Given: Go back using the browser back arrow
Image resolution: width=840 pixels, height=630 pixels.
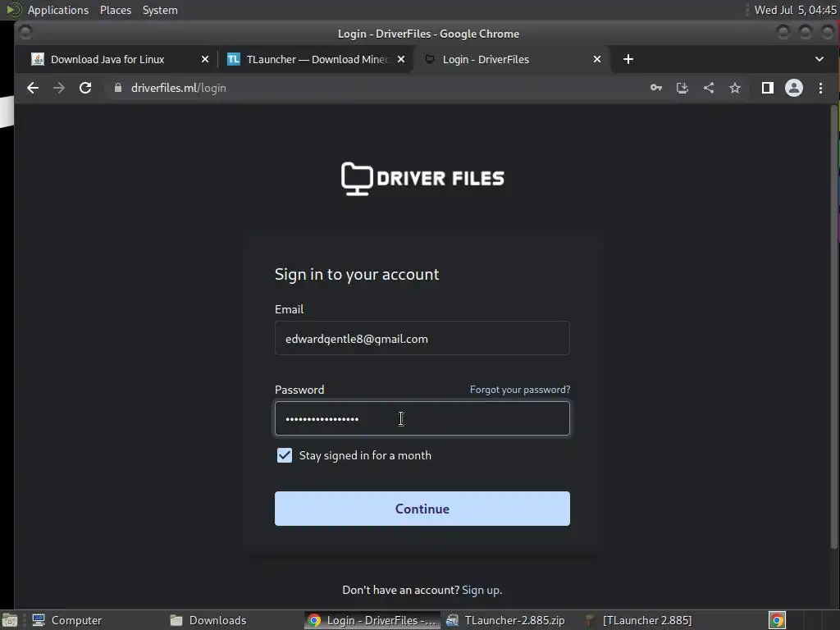Looking at the screenshot, I should [33, 88].
